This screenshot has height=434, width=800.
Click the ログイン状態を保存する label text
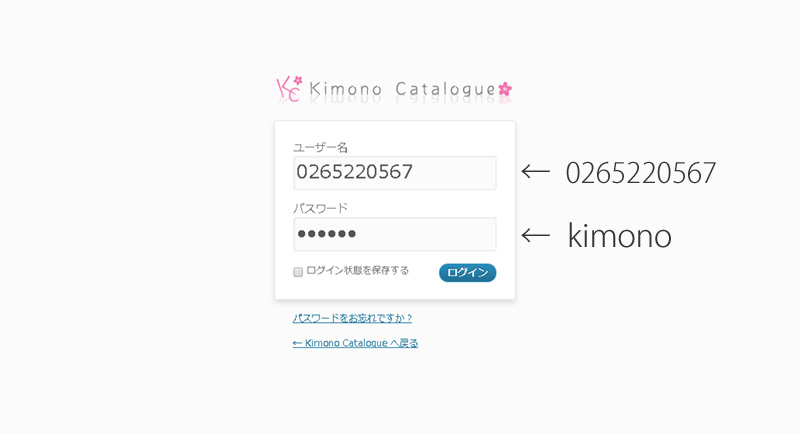click(x=357, y=271)
